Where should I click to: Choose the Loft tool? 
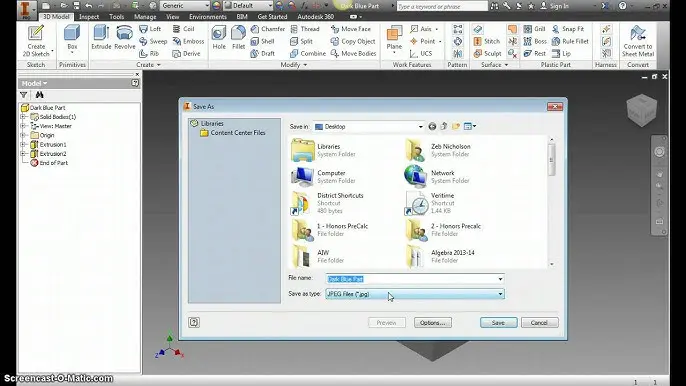150,29
